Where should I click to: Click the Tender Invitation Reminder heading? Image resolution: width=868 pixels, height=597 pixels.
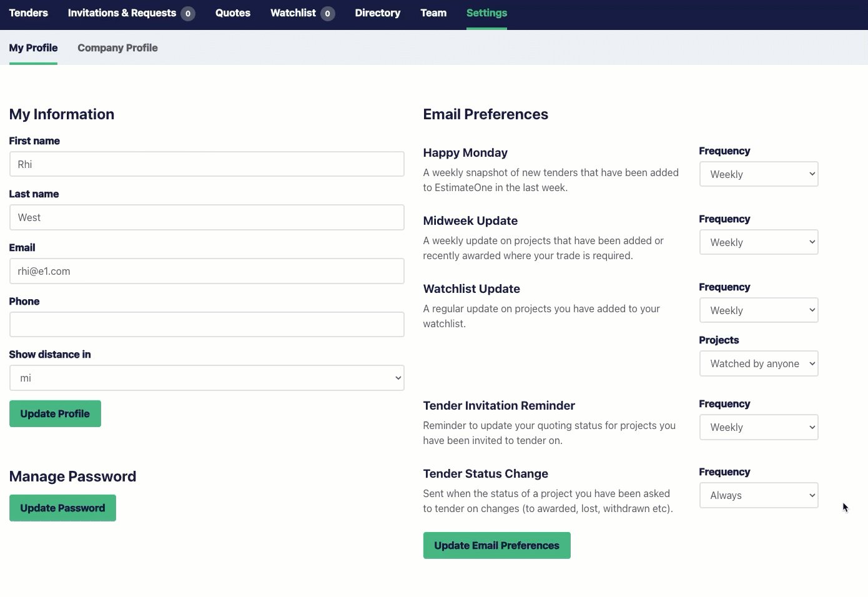coord(499,406)
